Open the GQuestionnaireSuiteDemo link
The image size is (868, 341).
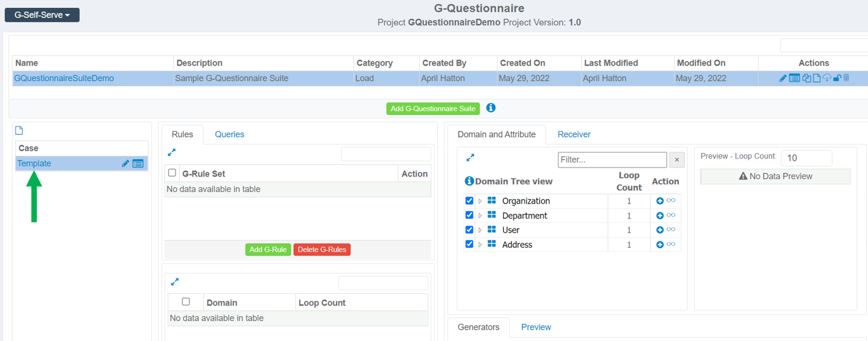64,78
